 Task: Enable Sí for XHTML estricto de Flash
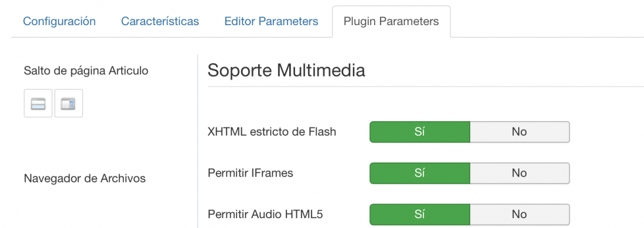click(419, 132)
